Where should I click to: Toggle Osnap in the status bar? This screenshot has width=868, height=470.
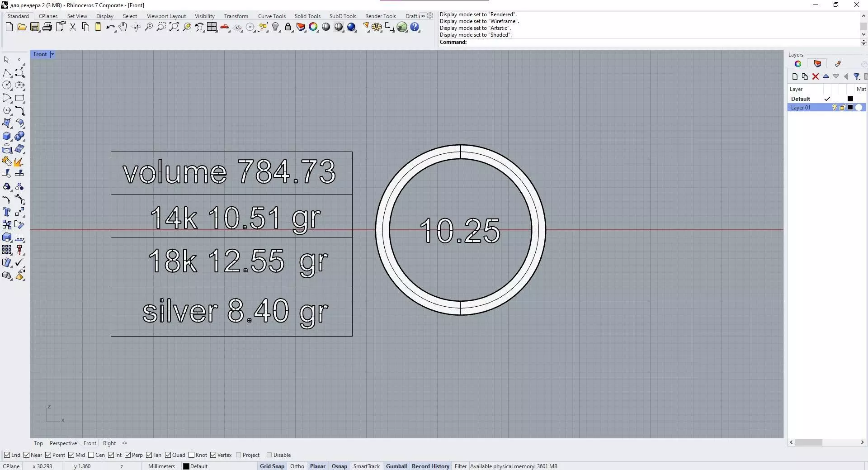coord(340,466)
